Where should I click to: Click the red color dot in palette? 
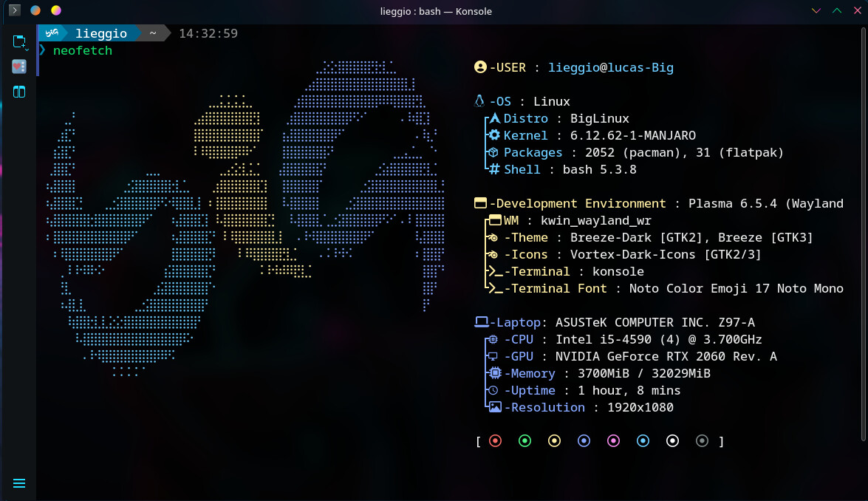[x=496, y=441]
